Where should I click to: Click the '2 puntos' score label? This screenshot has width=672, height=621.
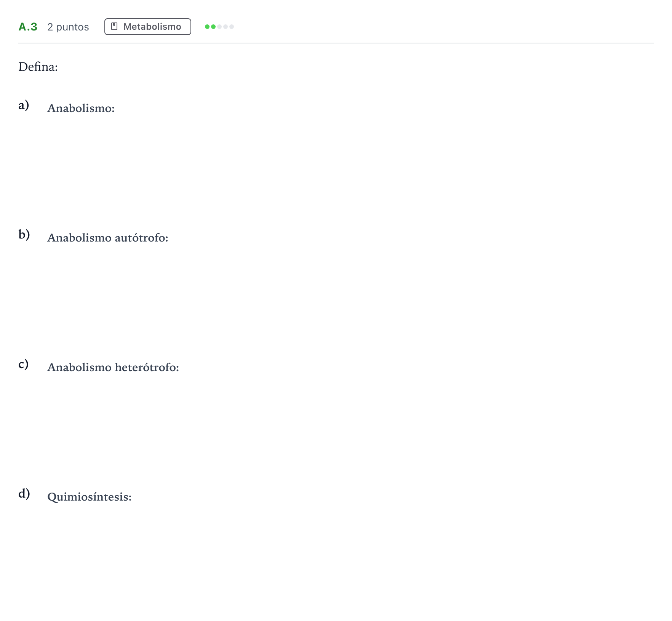pyautogui.click(x=68, y=27)
